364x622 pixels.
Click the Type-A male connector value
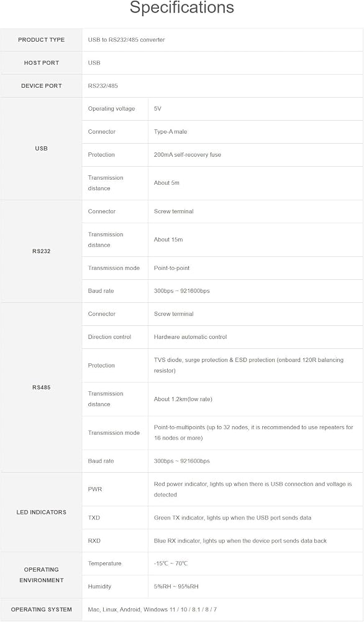170,132
